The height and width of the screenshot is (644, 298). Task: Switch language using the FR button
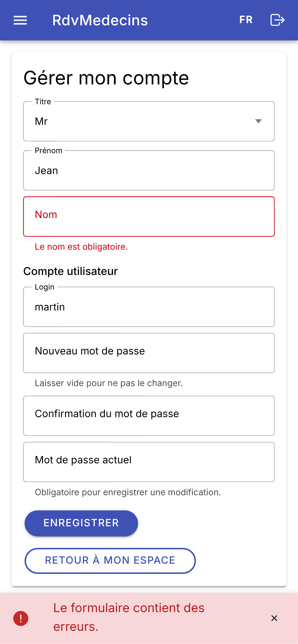click(x=246, y=20)
